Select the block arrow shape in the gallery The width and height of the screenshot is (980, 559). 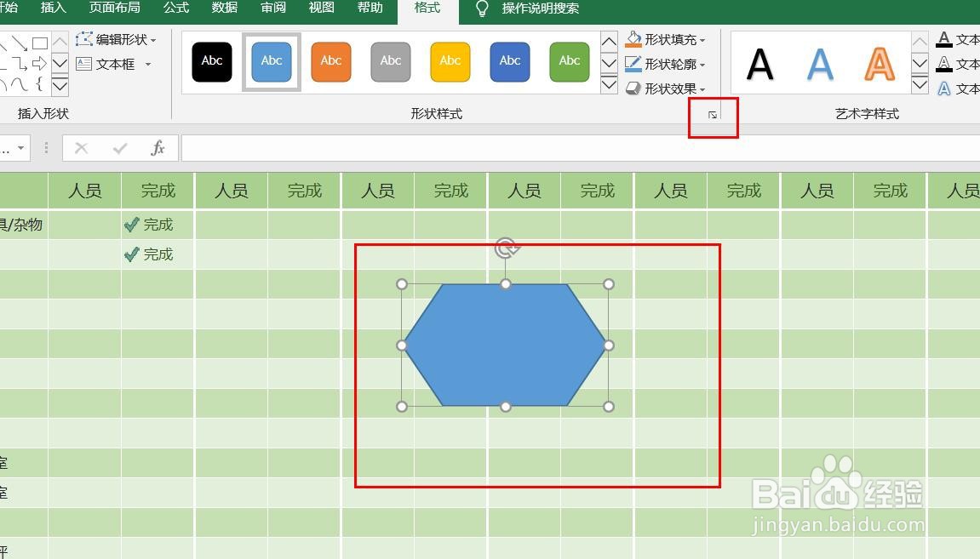click(40, 64)
